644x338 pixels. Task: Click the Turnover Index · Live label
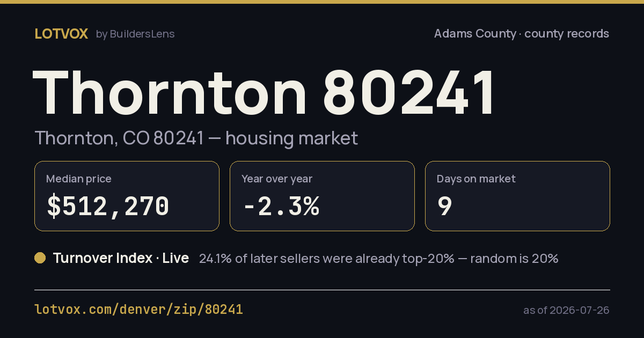tap(121, 258)
